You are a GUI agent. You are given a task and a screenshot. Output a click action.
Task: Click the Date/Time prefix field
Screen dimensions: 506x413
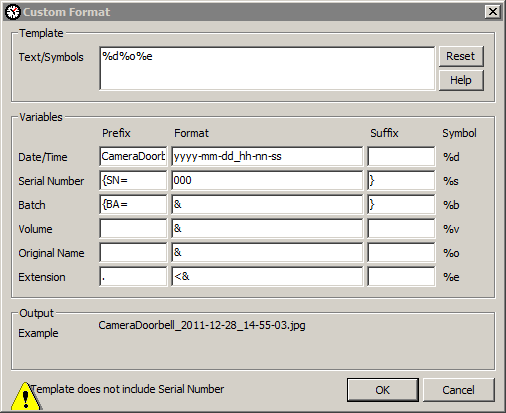(x=133, y=156)
